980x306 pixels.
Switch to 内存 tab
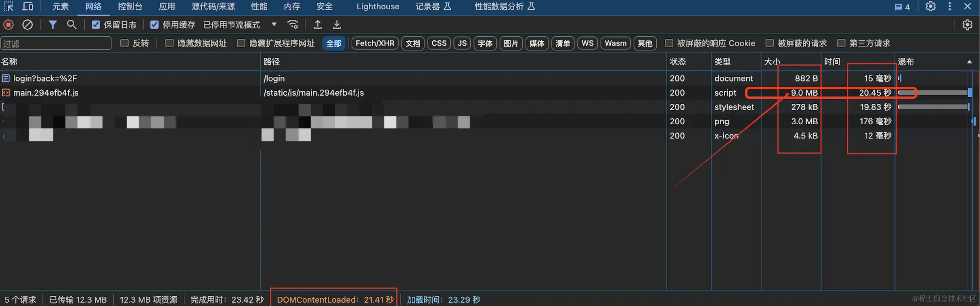click(292, 6)
